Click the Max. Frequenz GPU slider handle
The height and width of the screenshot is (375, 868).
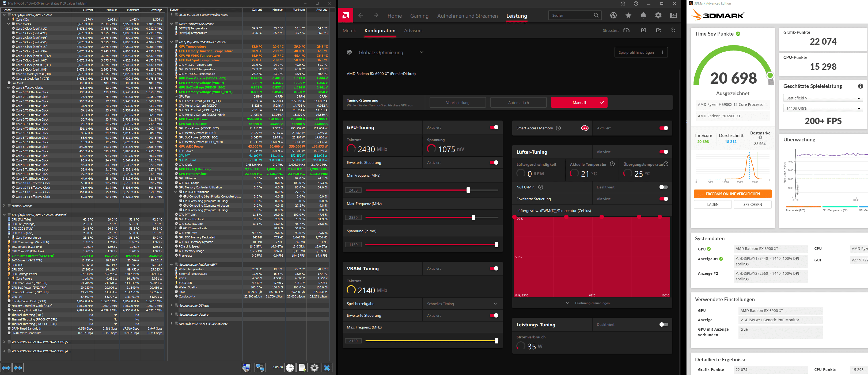tap(473, 218)
